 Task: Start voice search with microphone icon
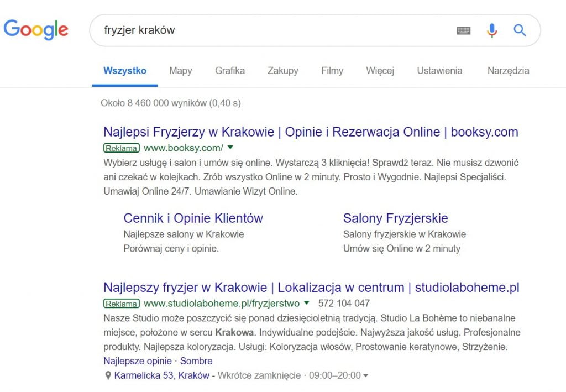coord(491,30)
